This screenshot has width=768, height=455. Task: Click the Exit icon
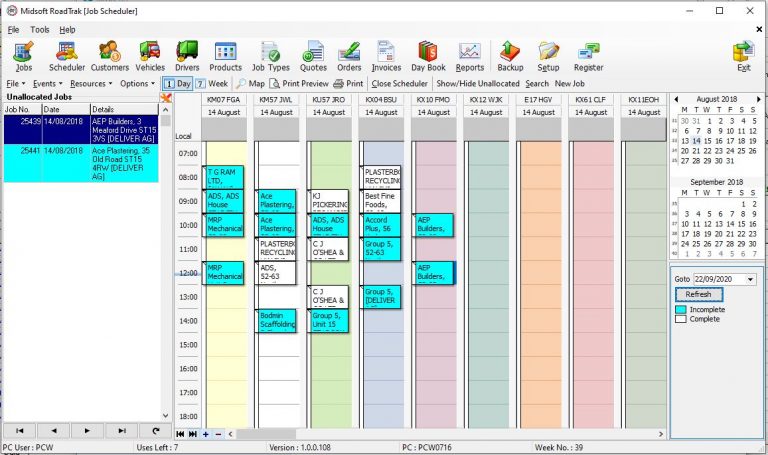pos(744,56)
